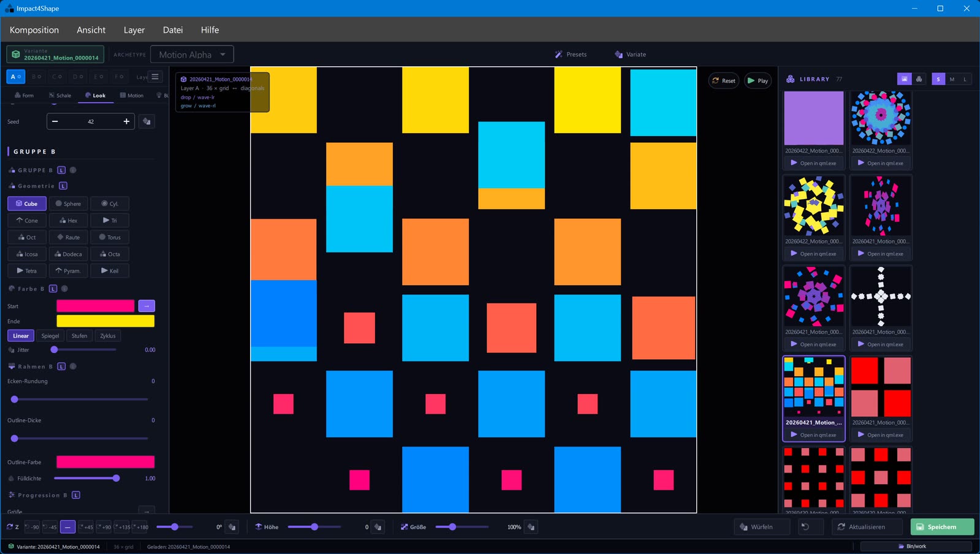Open the Motion Alpha archetype dropdown
This screenshot has width=980, height=554.
point(192,55)
